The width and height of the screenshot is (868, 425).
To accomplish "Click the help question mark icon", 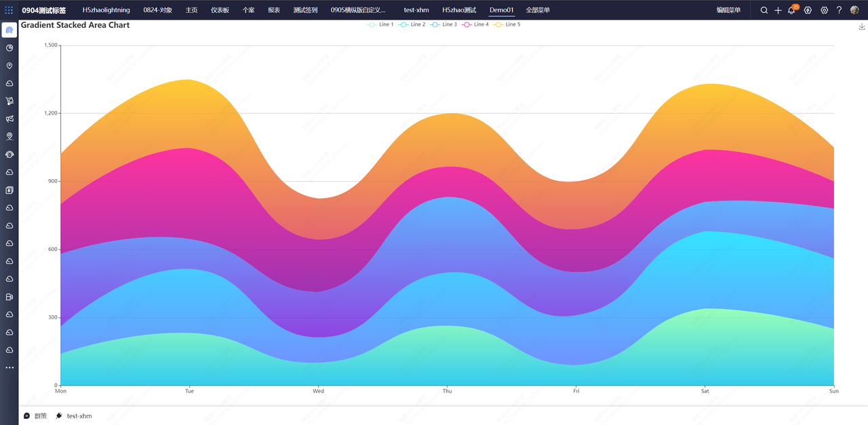I will (x=839, y=10).
